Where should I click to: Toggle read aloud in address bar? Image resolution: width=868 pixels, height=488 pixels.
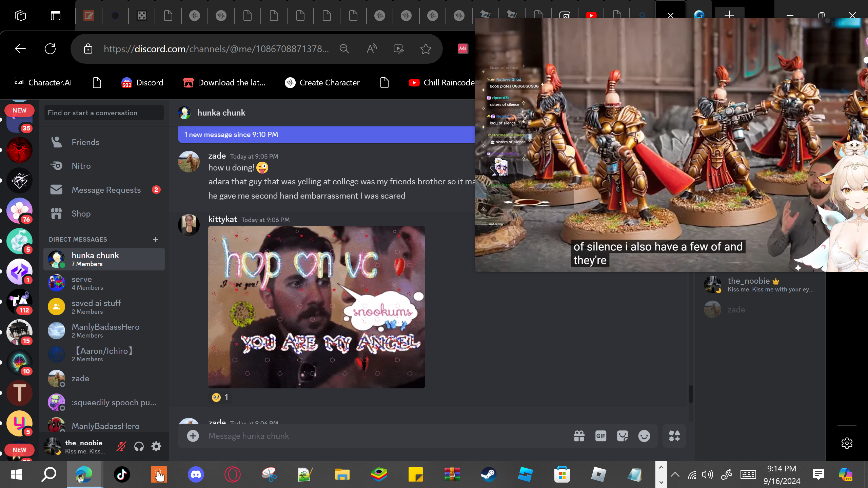pyautogui.click(x=372, y=49)
